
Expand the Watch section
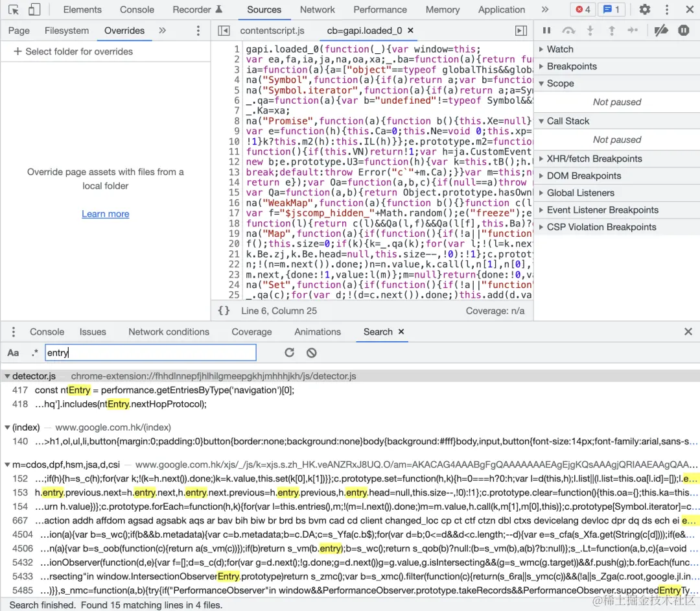click(616, 49)
